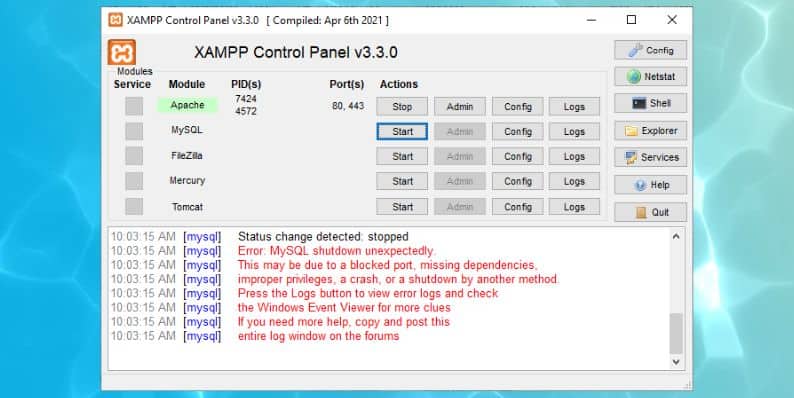794x398 pixels.
Task: Click log line 'Error: MySQL shutdown unexpectedly.'
Action: 337,251
